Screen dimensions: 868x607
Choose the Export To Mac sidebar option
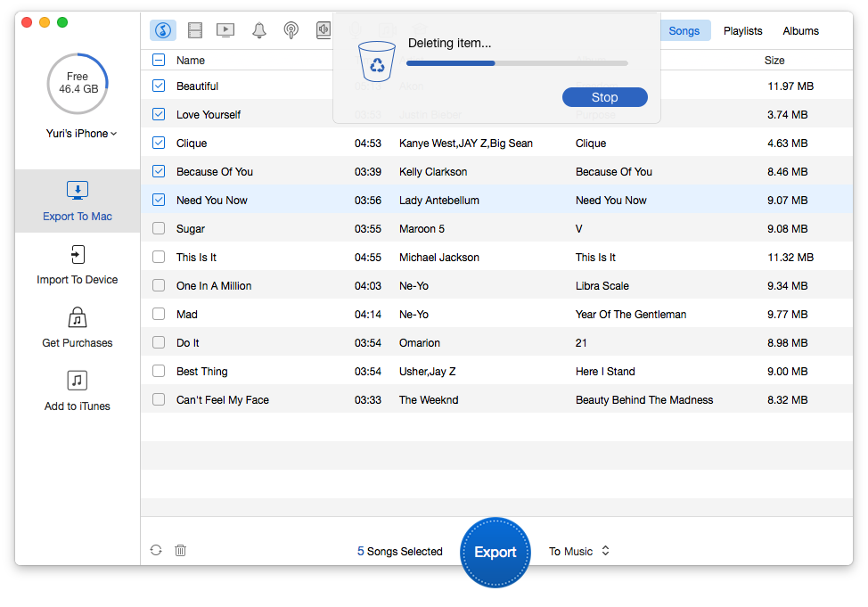pos(78,201)
